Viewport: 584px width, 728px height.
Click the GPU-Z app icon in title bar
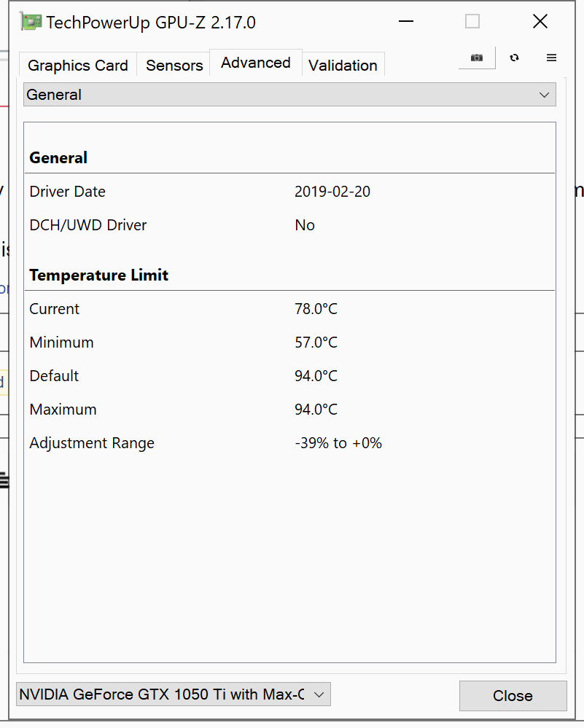31,22
